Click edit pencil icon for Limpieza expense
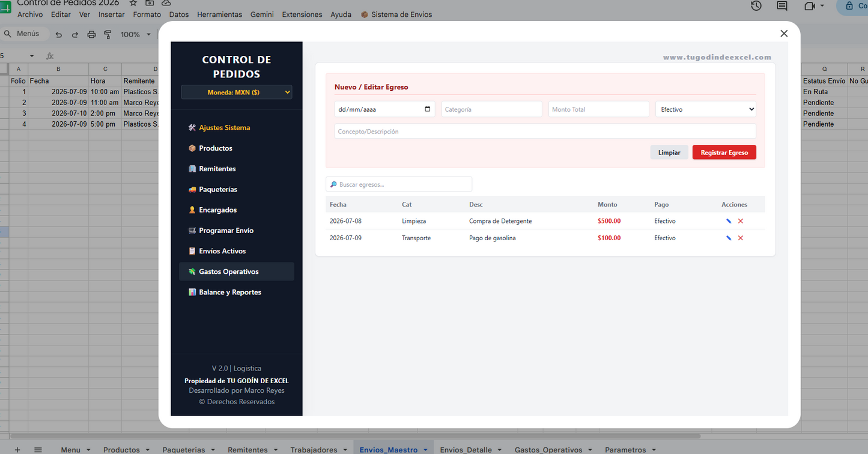868x454 pixels. 729,221
